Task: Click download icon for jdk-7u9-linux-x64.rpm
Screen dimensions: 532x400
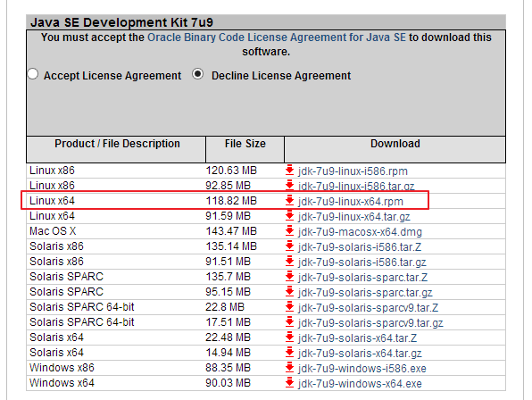Action: [289, 201]
